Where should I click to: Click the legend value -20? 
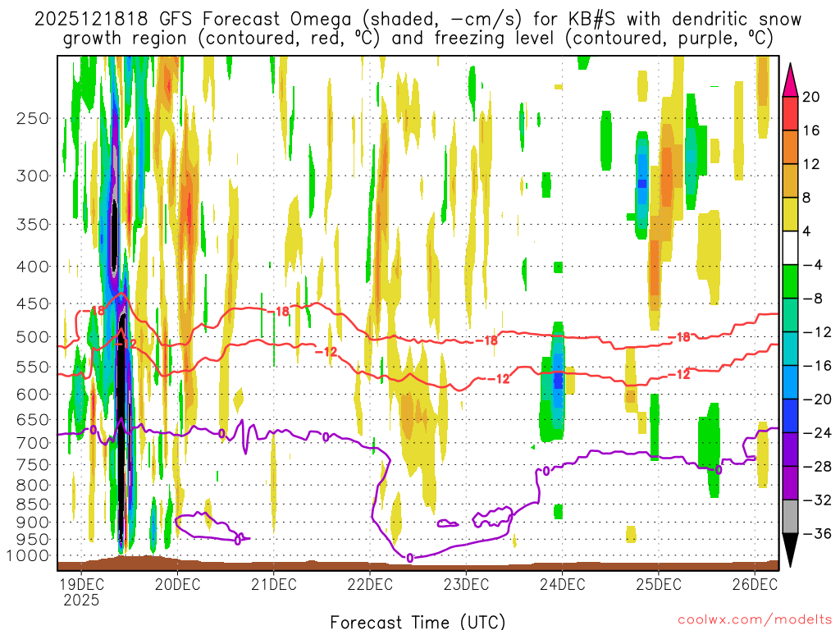click(817, 399)
